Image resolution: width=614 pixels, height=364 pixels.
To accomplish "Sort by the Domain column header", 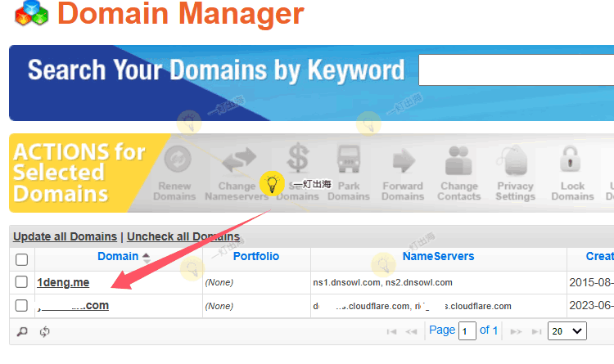I will [118, 257].
